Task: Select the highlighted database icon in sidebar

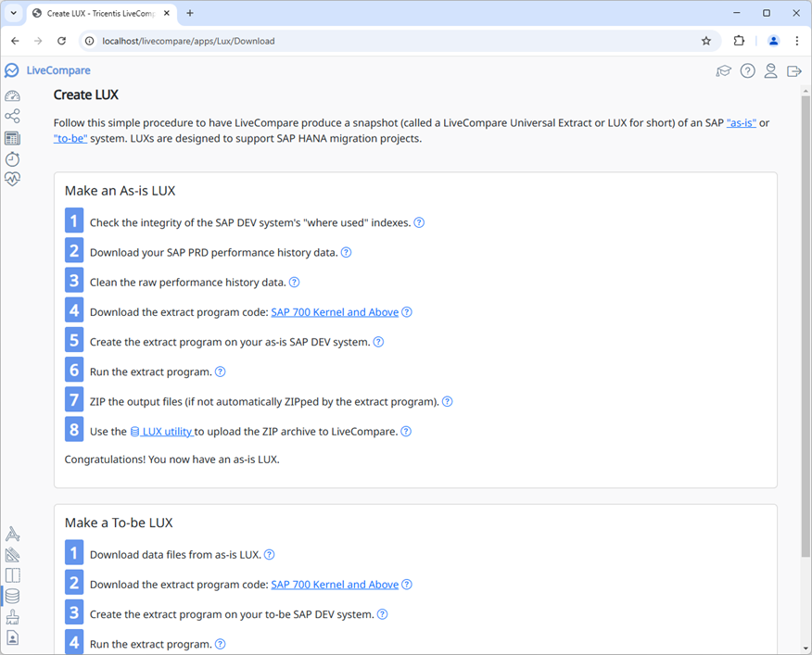Action: (12, 596)
